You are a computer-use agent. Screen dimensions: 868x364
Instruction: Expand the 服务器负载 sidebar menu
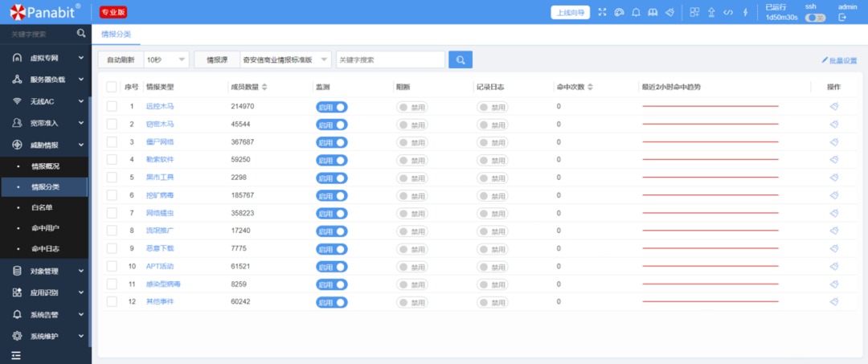point(45,80)
